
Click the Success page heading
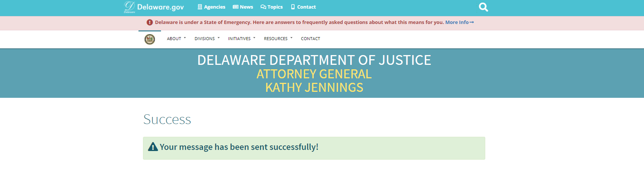[167, 120]
